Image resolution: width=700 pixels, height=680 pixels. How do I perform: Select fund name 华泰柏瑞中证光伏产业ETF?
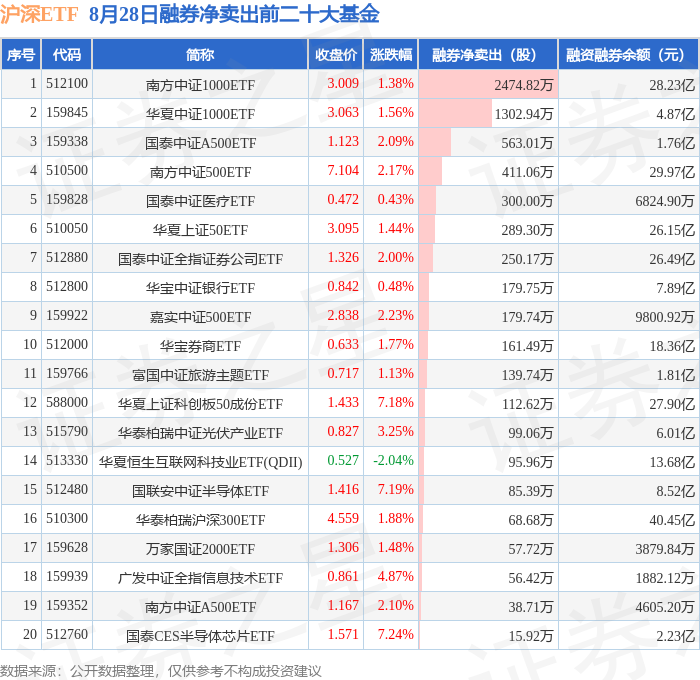(x=200, y=433)
